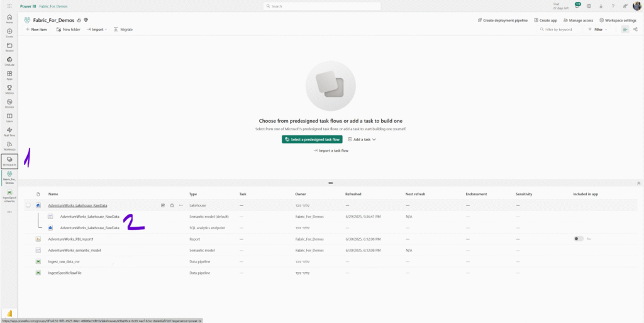This screenshot has height=323, width=644.
Task: Click in the top Search box
Action: click(321, 6)
